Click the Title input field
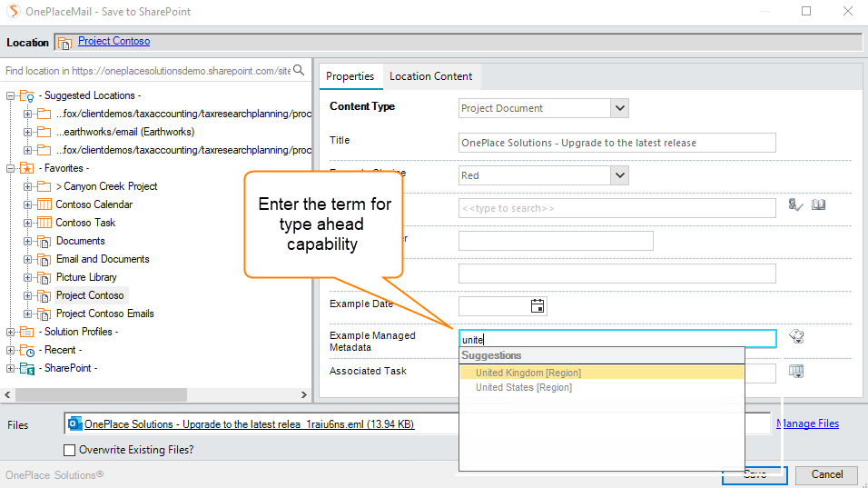Screen dimensions: 868x488 click(x=617, y=143)
